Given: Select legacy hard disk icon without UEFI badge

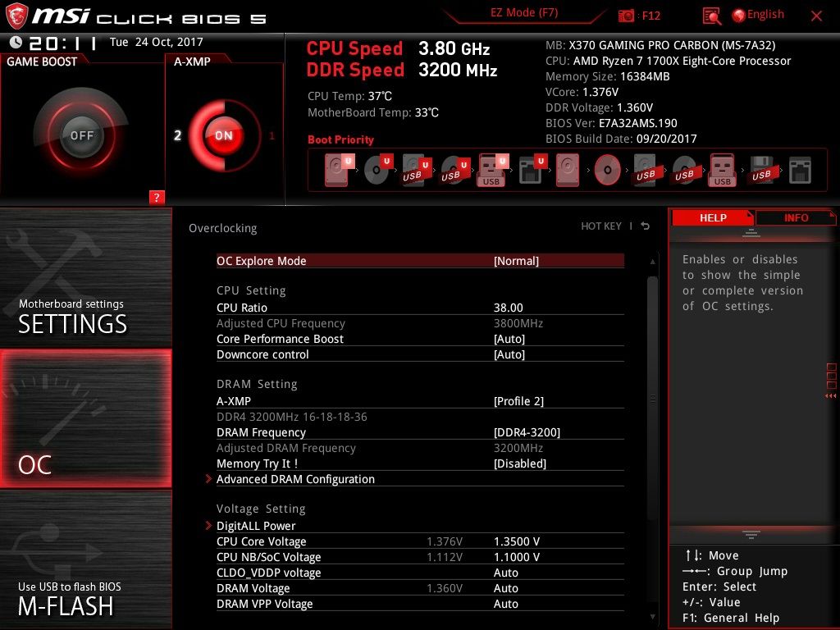Looking at the screenshot, I should [x=568, y=170].
